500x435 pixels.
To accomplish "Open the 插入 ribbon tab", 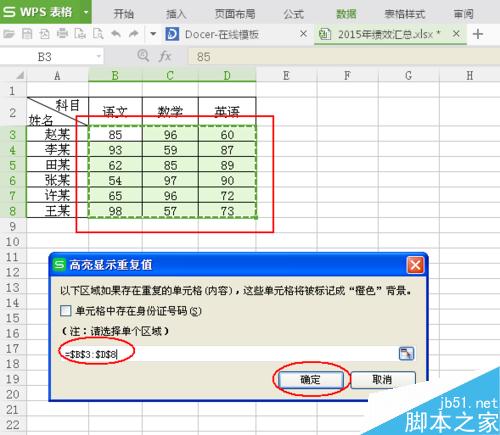I will [176, 14].
